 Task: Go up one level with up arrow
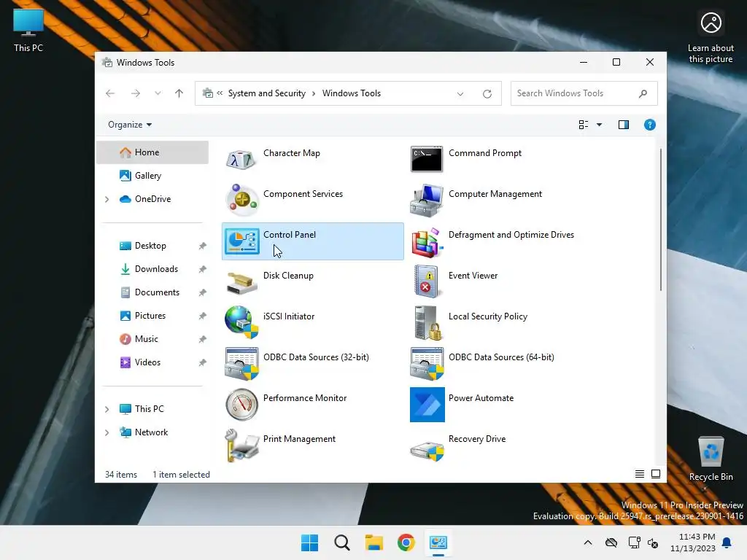[x=179, y=93]
